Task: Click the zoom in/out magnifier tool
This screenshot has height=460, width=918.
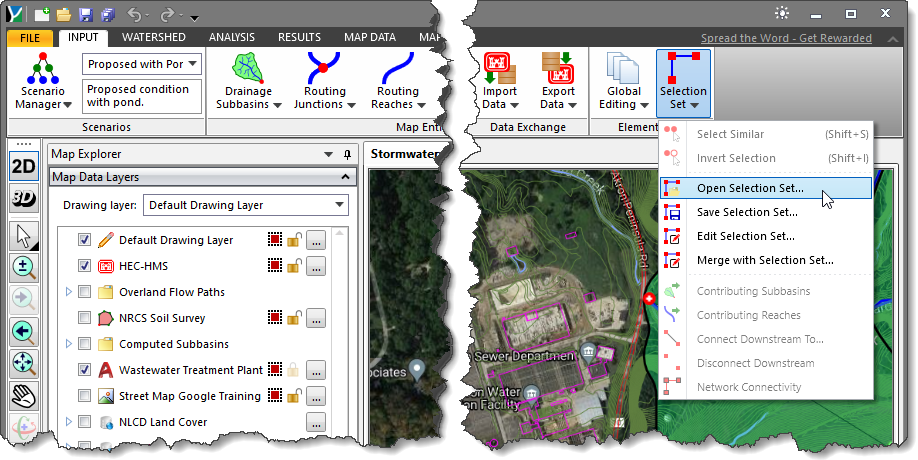Action: (x=24, y=266)
